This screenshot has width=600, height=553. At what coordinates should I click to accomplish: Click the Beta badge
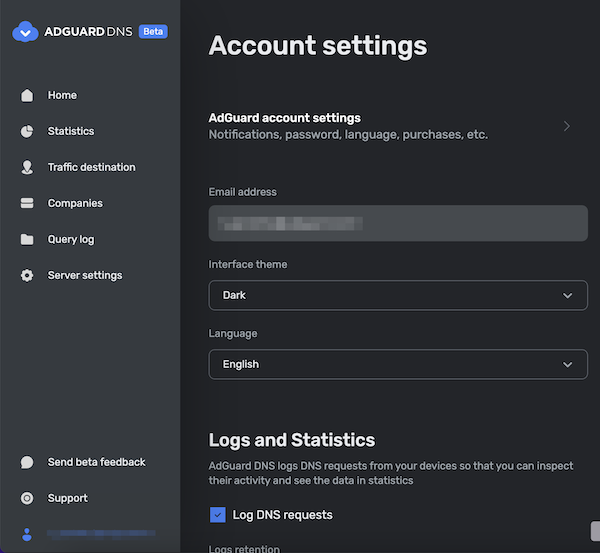[x=153, y=31]
